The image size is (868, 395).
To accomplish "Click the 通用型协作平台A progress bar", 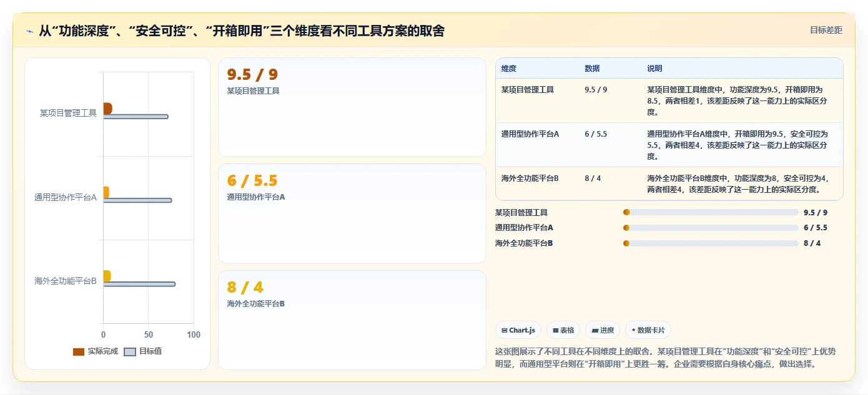I will [x=711, y=228].
